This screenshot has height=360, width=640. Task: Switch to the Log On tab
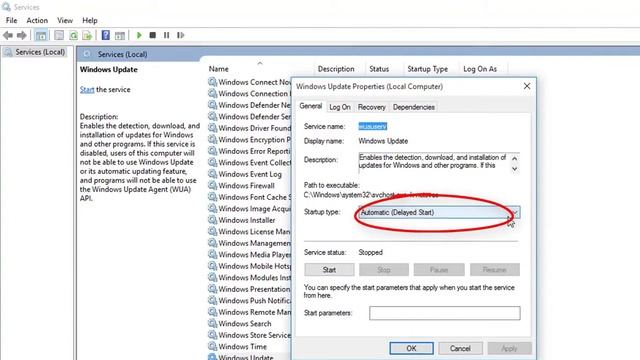pyautogui.click(x=340, y=107)
